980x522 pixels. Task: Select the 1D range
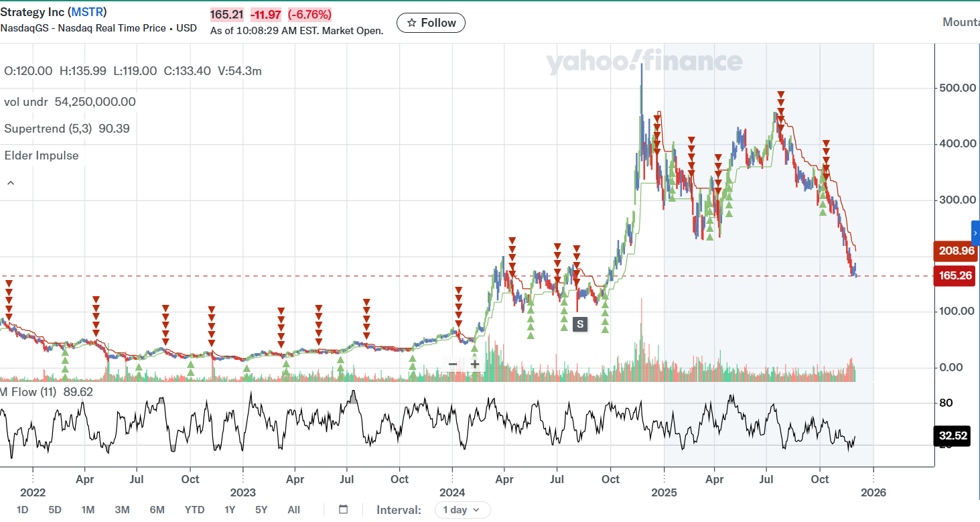(x=22, y=510)
